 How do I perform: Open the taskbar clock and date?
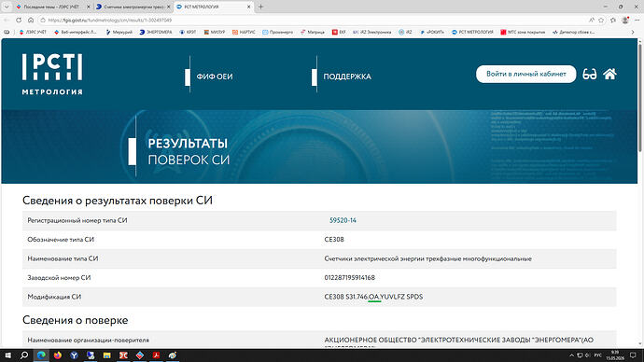coord(615,355)
